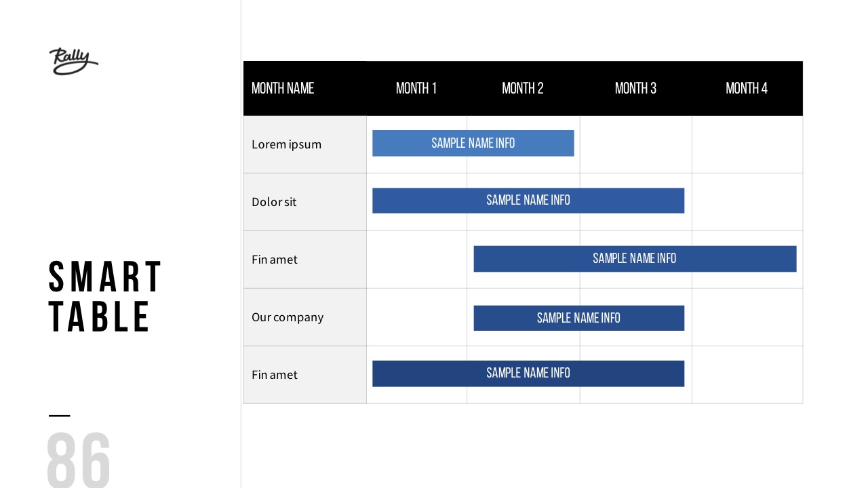Viewport: 868px width, 488px height.
Task: Select the timeline bar in Lorem ipsum row
Action: click(473, 143)
